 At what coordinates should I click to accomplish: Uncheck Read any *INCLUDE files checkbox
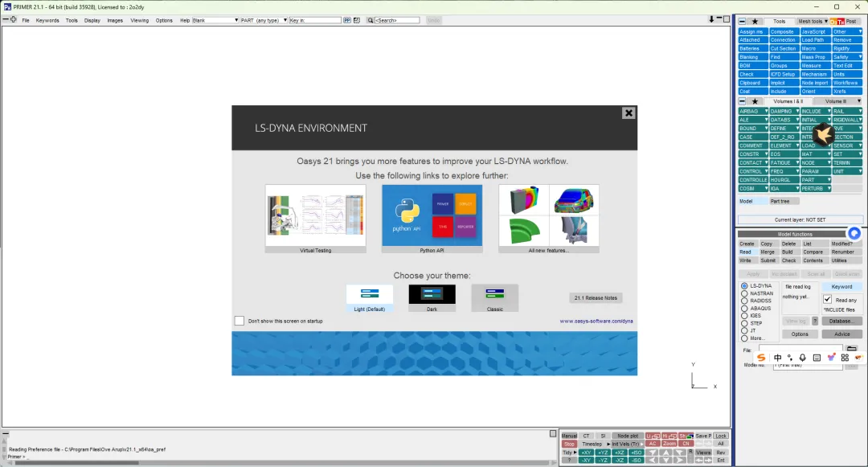[x=828, y=299]
